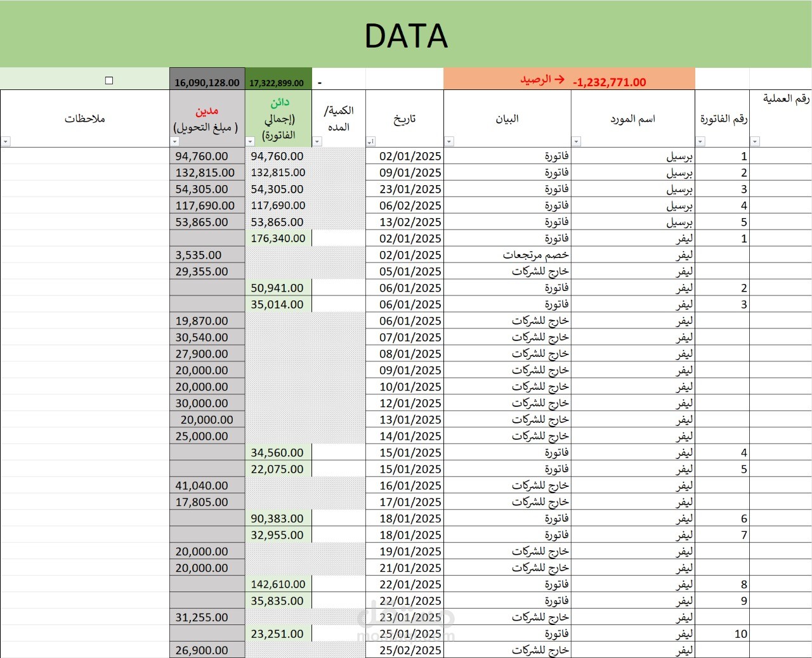Select debit cell 25,000.00
Image resolution: width=812 pixels, height=658 pixels.
pyautogui.click(x=207, y=436)
